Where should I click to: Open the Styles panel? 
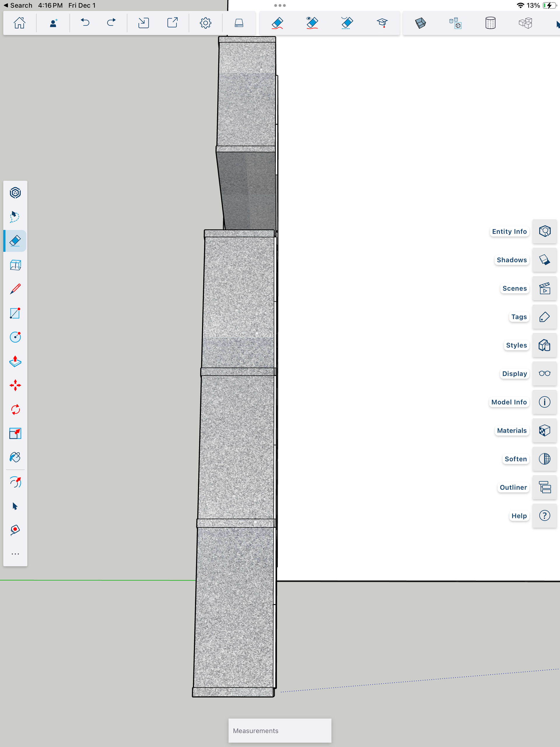point(545,345)
